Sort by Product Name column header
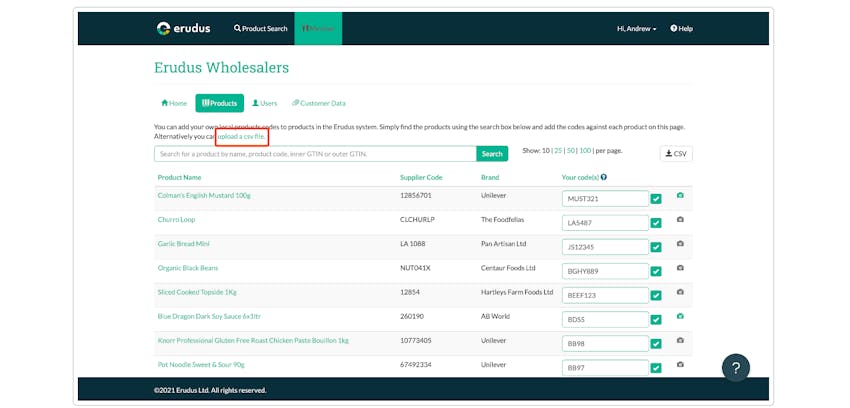This screenshot has width=850, height=408. [x=179, y=177]
